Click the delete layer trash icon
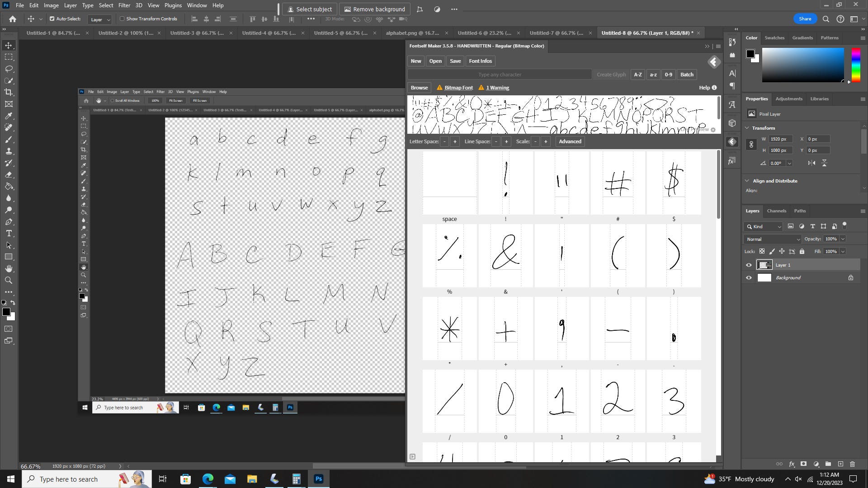 (853, 464)
